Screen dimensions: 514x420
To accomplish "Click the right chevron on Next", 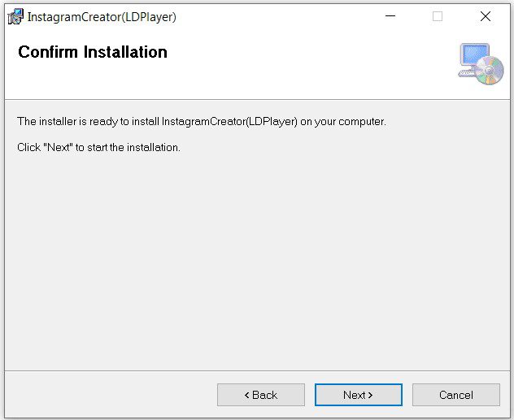I will pos(370,395).
